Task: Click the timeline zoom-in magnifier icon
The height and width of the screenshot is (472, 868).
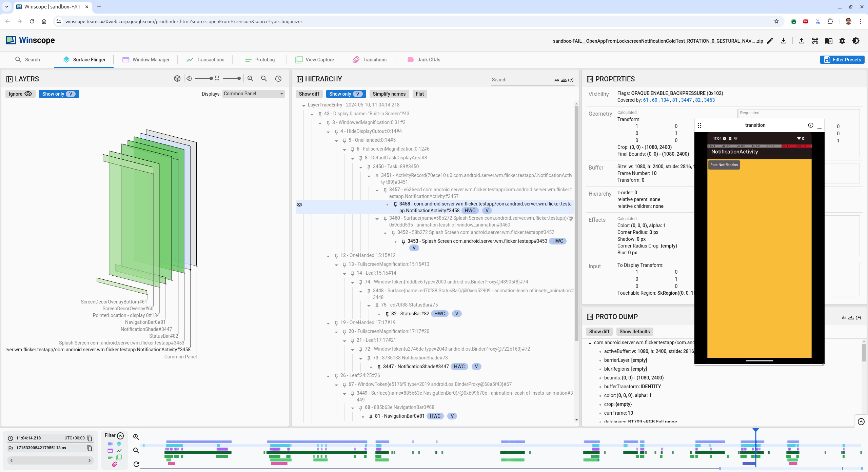Action: click(x=136, y=437)
